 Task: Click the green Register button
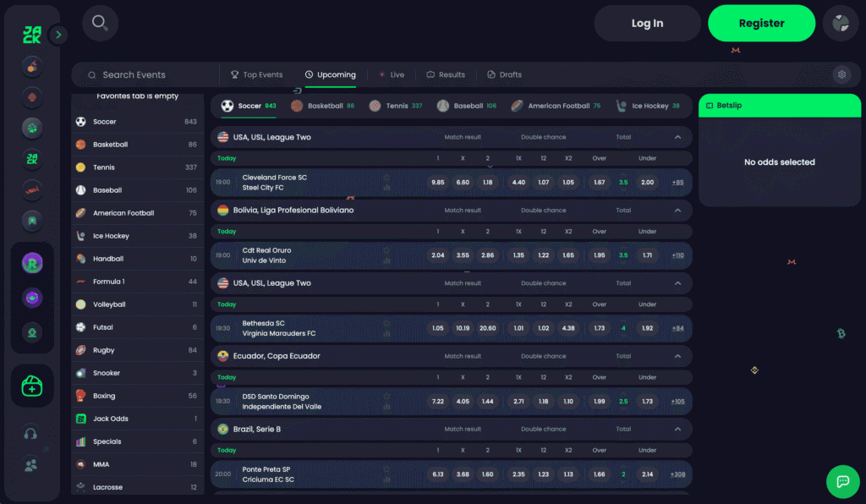pos(762,23)
